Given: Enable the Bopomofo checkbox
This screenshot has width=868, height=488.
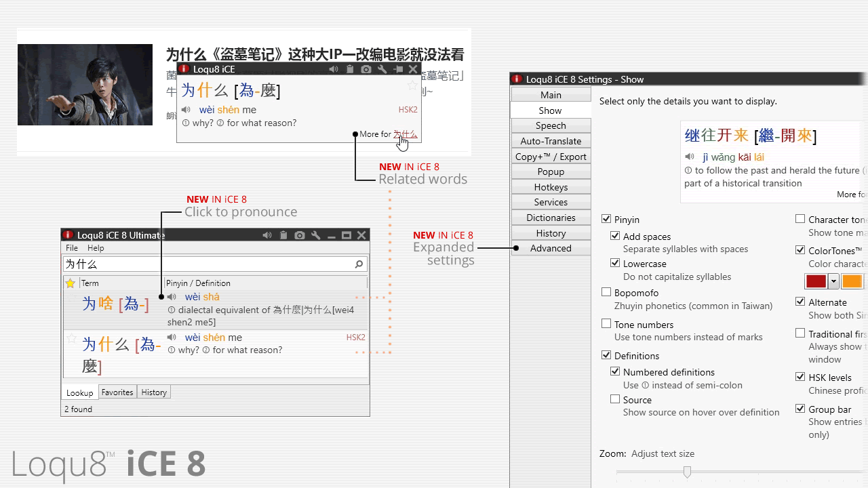Looking at the screenshot, I should point(606,293).
